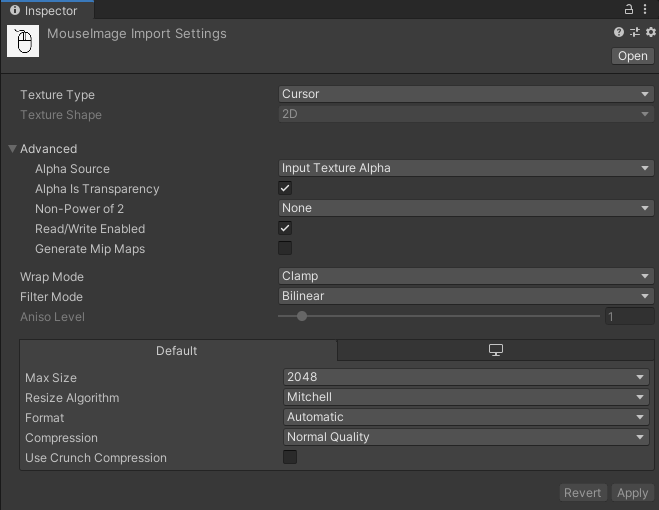Click the Open button
This screenshot has width=659, height=510.
pos(632,56)
